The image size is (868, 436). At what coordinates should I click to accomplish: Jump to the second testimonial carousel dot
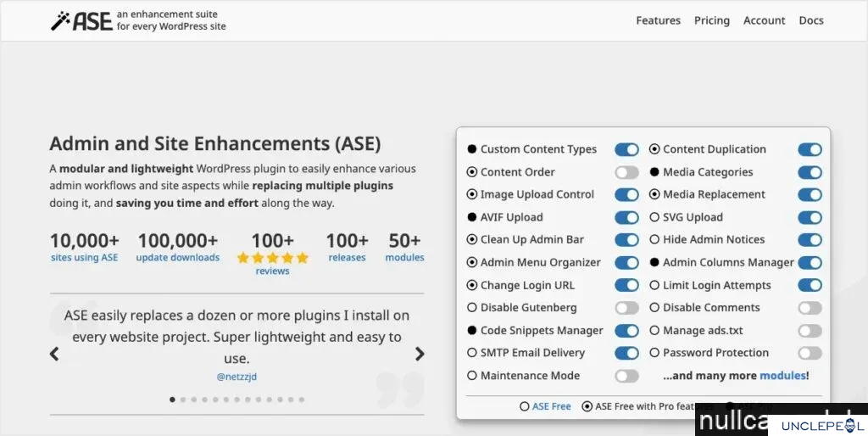183,400
